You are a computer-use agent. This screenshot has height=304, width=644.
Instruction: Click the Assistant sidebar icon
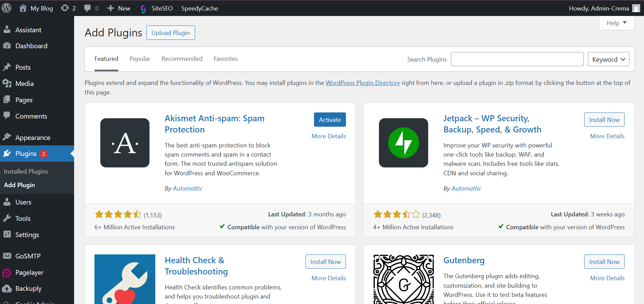[x=7, y=30]
